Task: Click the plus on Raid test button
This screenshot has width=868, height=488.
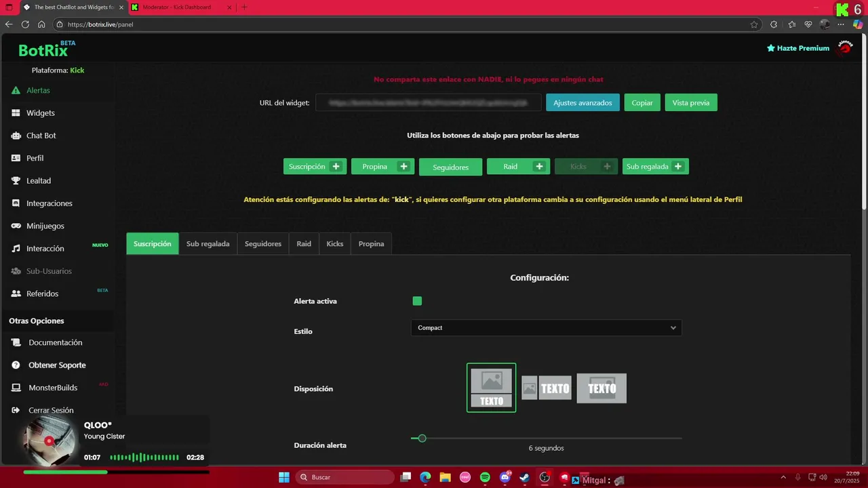Action: 539,166
